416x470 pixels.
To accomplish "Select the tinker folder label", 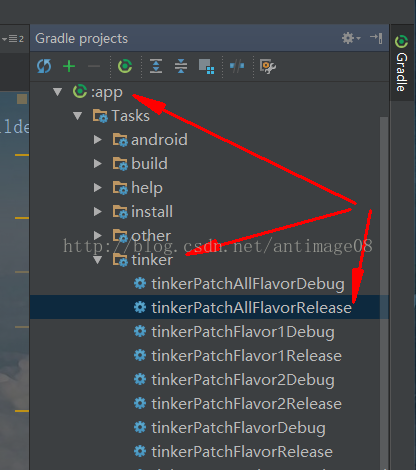I will coord(152,260).
